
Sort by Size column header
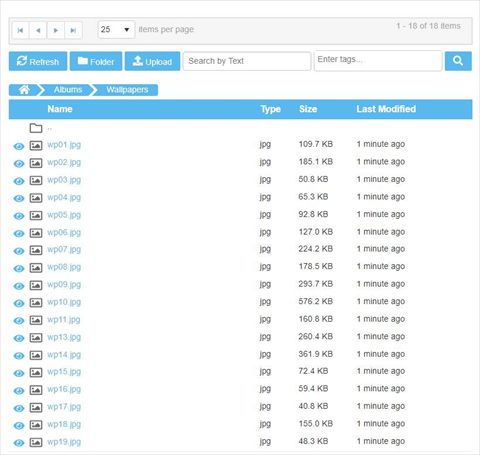tap(308, 109)
